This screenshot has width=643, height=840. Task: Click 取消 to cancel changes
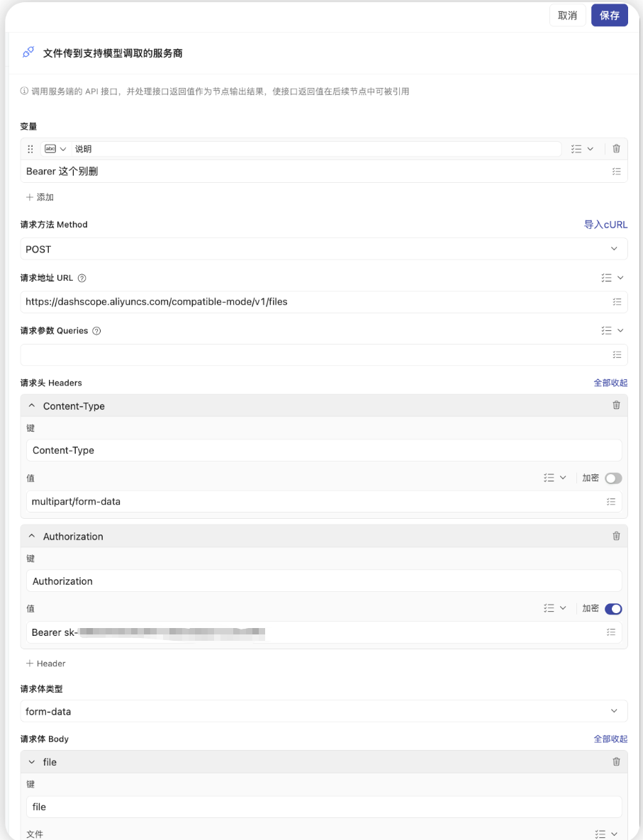tap(567, 16)
